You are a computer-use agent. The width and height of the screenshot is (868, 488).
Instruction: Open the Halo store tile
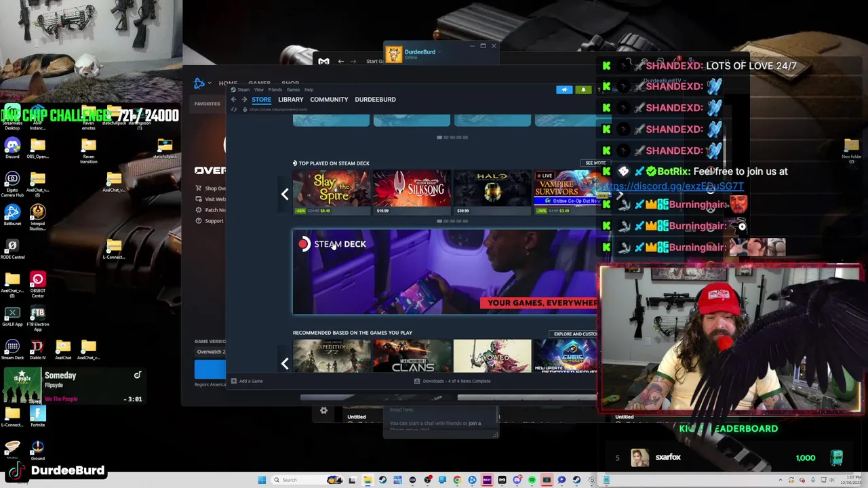[x=492, y=192]
